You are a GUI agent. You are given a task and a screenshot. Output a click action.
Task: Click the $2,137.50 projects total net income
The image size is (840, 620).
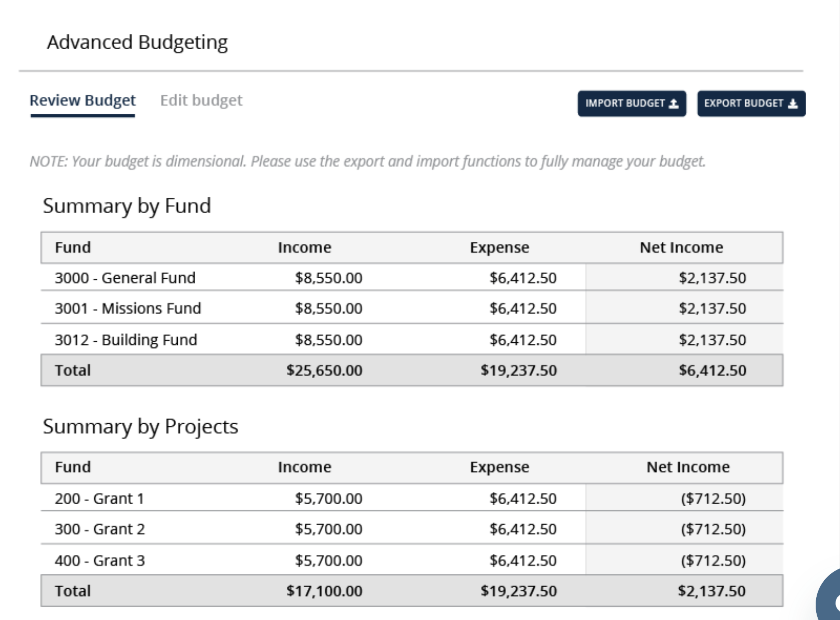(711, 591)
